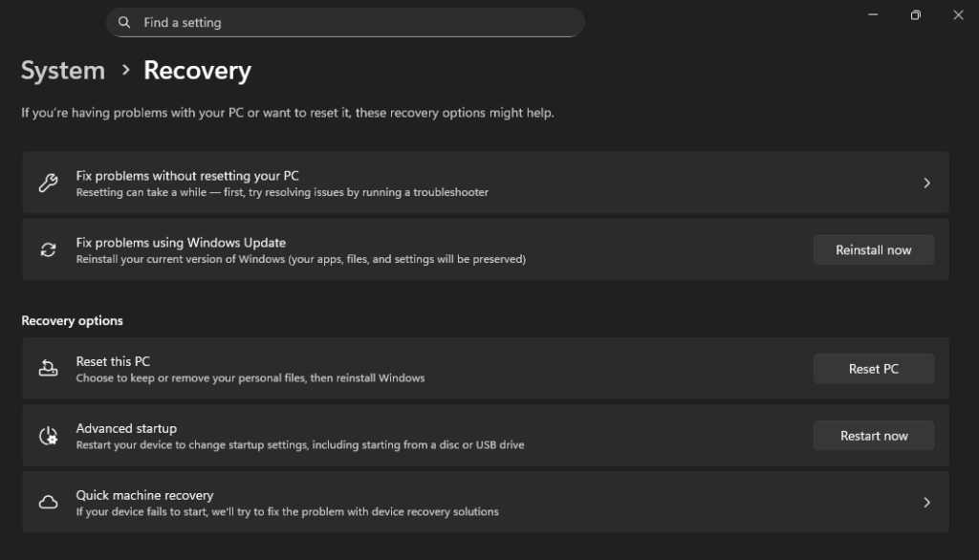Open System from the breadcrumb
The width and height of the screenshot is (979, 560).
(62, 70)
